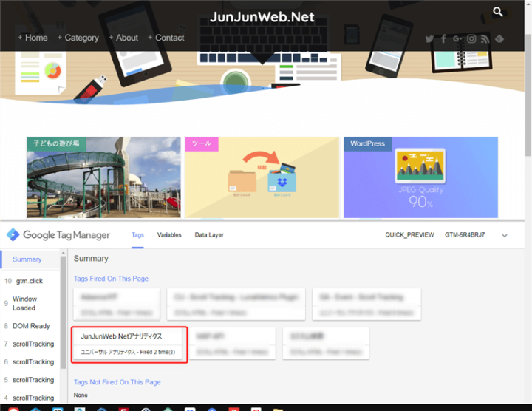Select the gtm.click event in sidebar

tap(29, 281)
